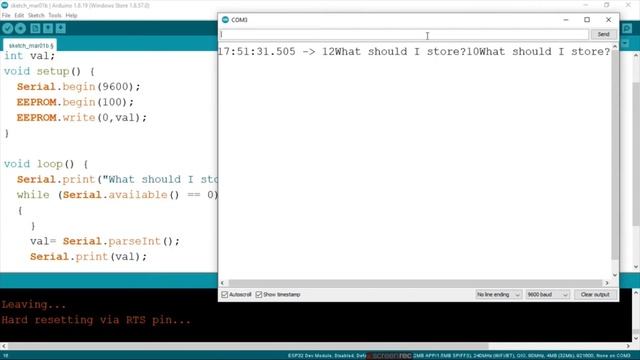Maximize the COM3 serial monitor window
640x360 pixels.
pyautogui.click(x=587, y=20)
